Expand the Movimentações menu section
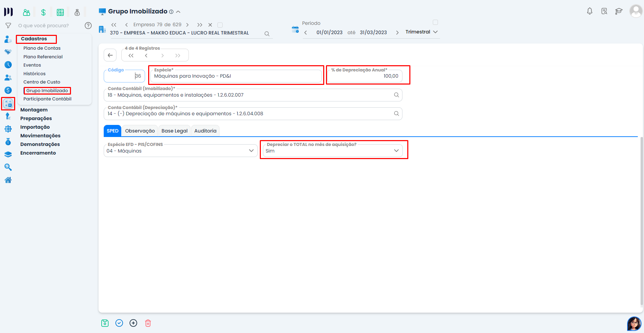 point(40,136)
